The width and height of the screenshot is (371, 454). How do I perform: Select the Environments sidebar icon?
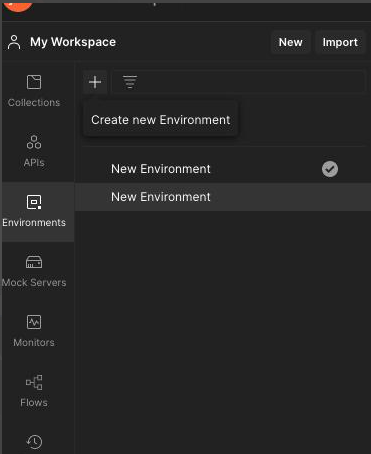coord(34,202)
